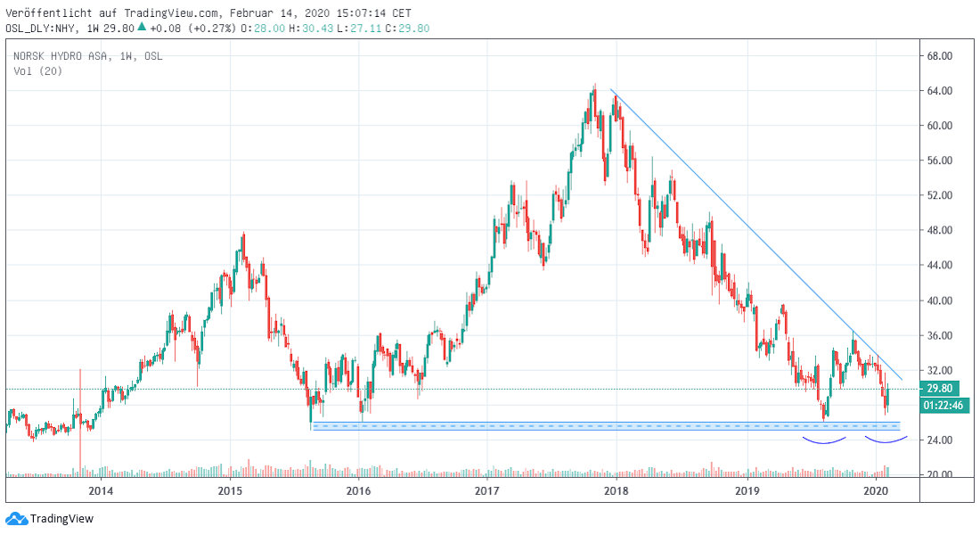Click the 2015 label on time axis
980x535 pixels.
[230, 490]
